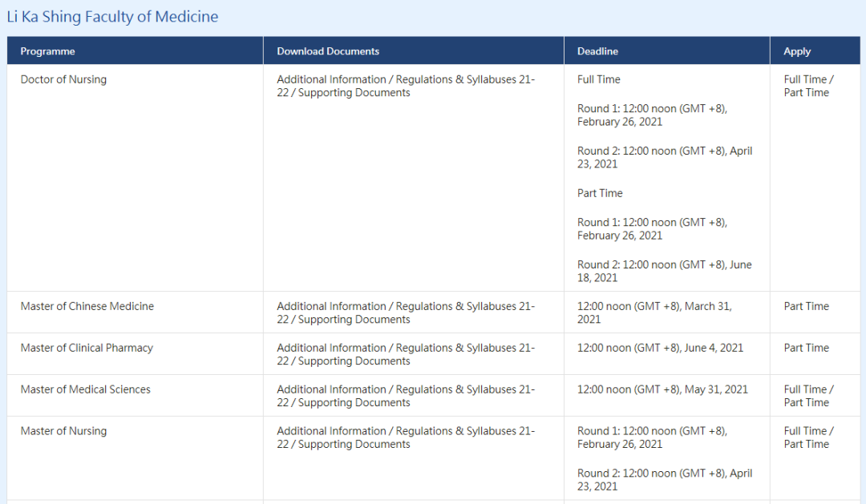Select the Master of Chinese Medicine programme name
Viewport: 866px width, 504px height.
click(87, 306)
